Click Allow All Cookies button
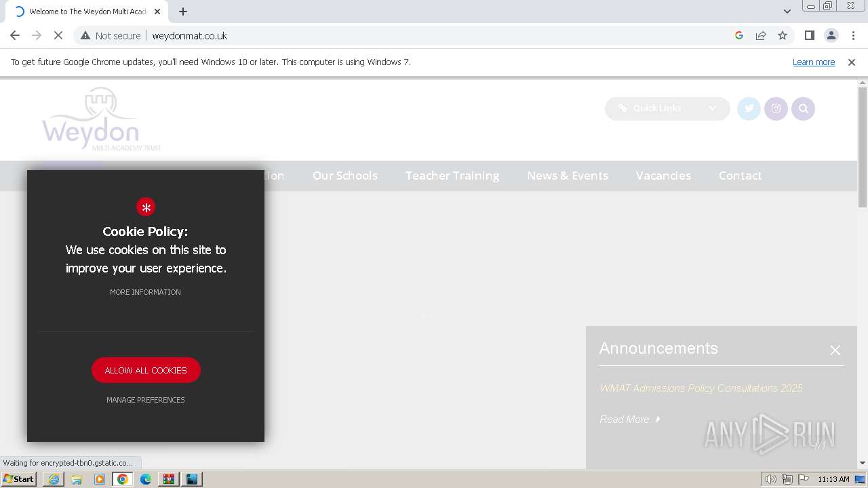The image size is (868, 488). 146,370
